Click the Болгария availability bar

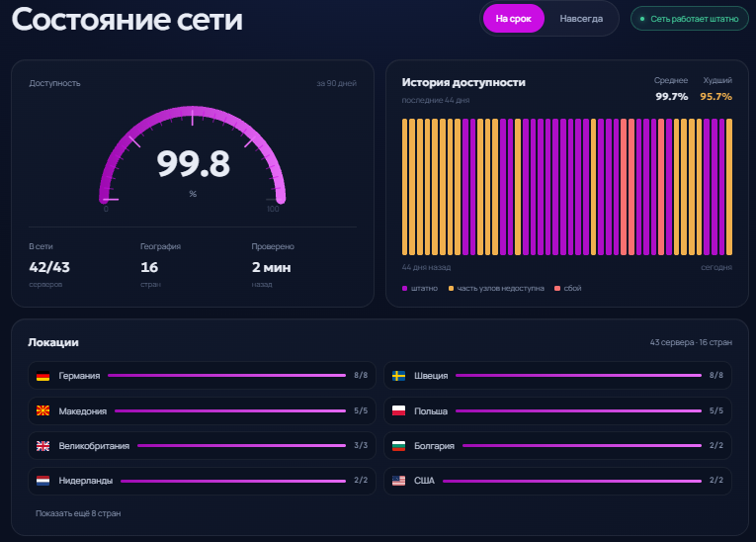click(x=581, y=445)
